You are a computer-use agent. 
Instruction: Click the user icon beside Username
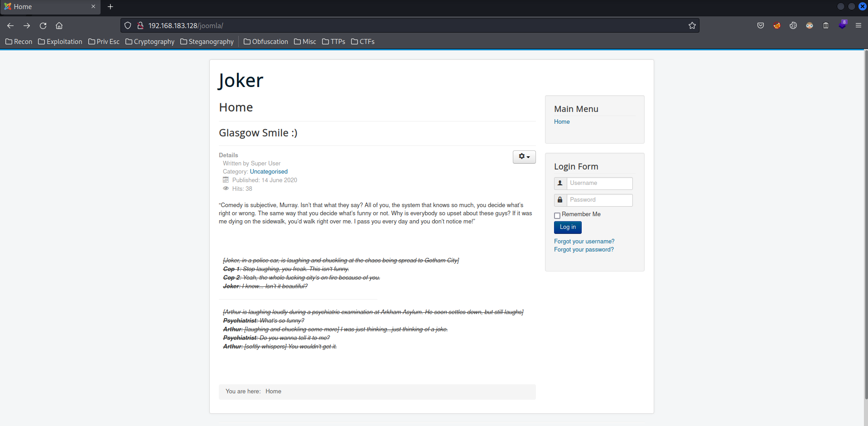tap(560, 184)
